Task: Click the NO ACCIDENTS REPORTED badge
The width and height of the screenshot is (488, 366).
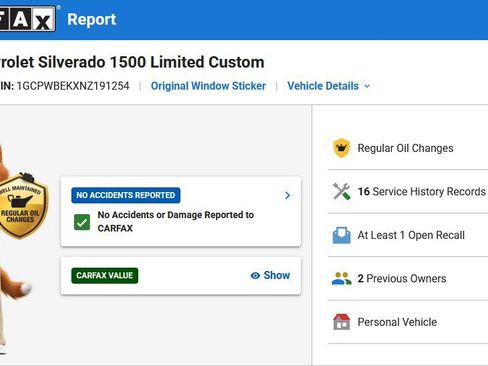Action: [x=126, y=195]
